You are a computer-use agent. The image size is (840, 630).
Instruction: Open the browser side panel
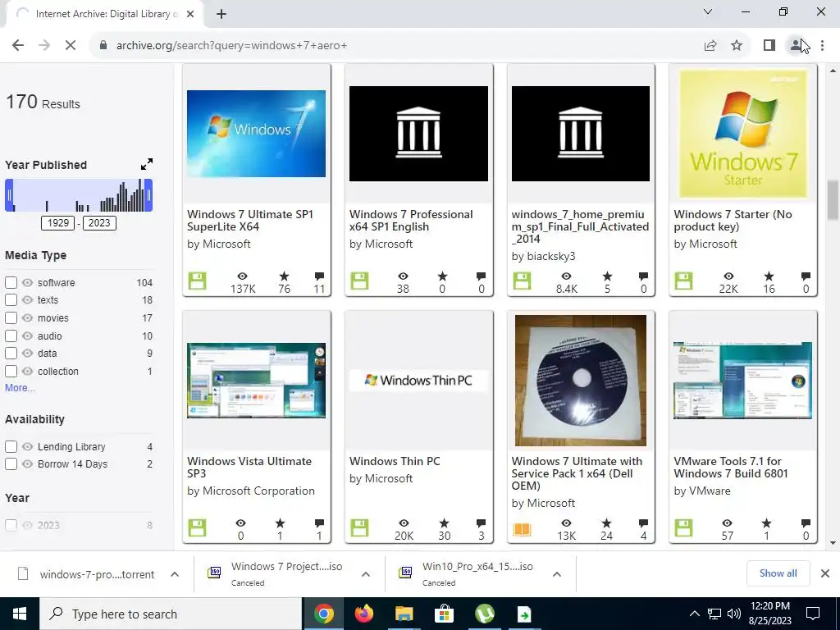[769, 46]
